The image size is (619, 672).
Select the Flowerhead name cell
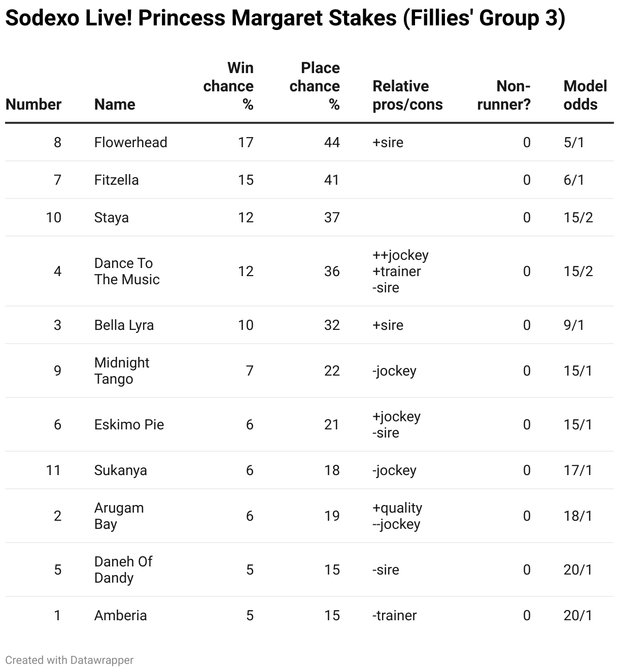click(x=130, y=142)
